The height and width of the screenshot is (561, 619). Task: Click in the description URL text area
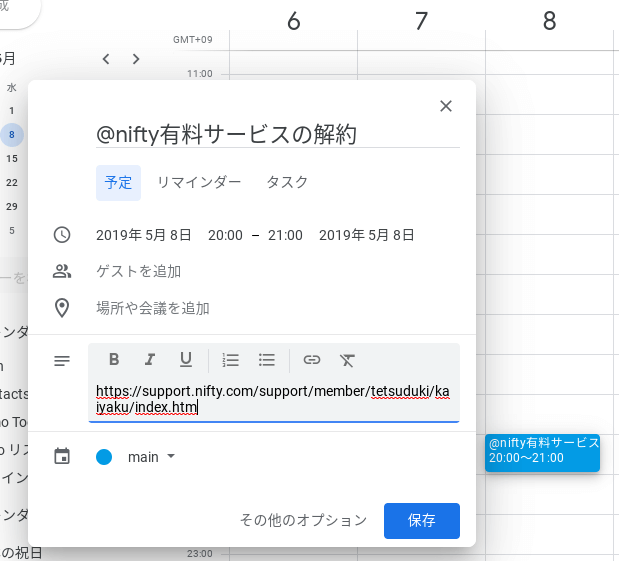(x=274, y=399)
